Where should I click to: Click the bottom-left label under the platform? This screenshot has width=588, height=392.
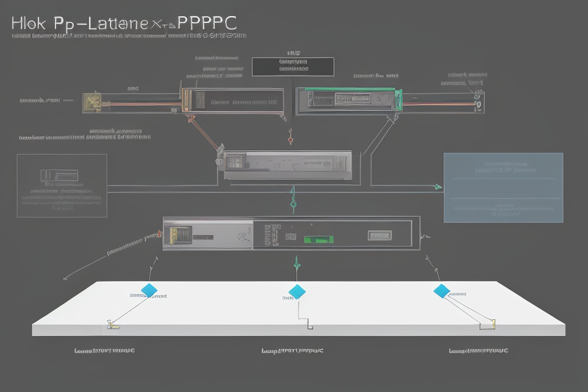(x=104, y=350)
